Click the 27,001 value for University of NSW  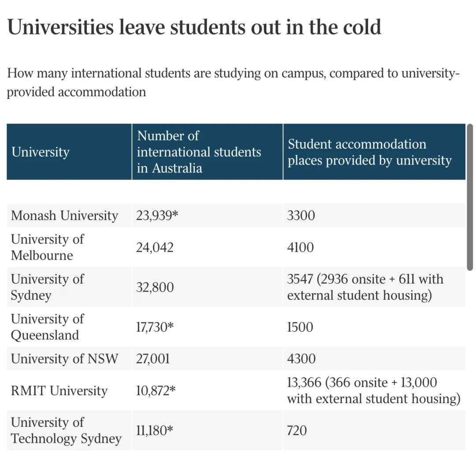coord(153,359)
